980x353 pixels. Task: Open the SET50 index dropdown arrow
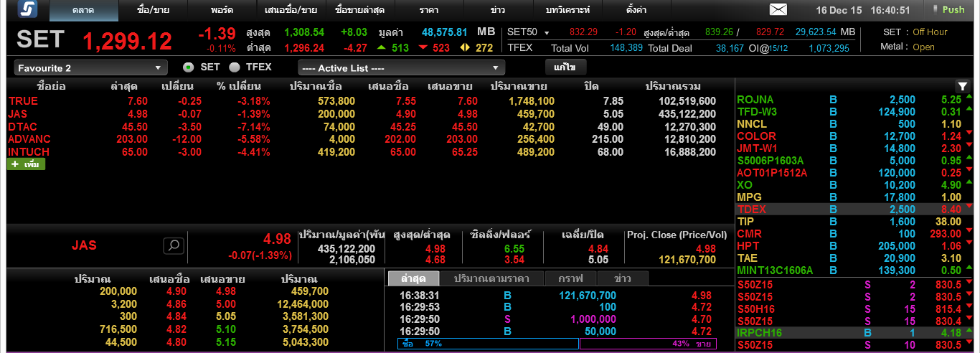[x=547, y=33]
